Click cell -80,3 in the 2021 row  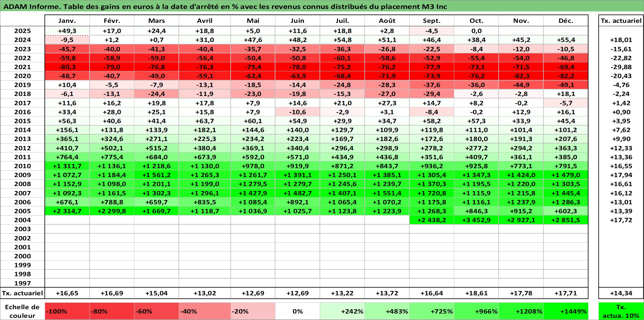[x=67, y=67]
